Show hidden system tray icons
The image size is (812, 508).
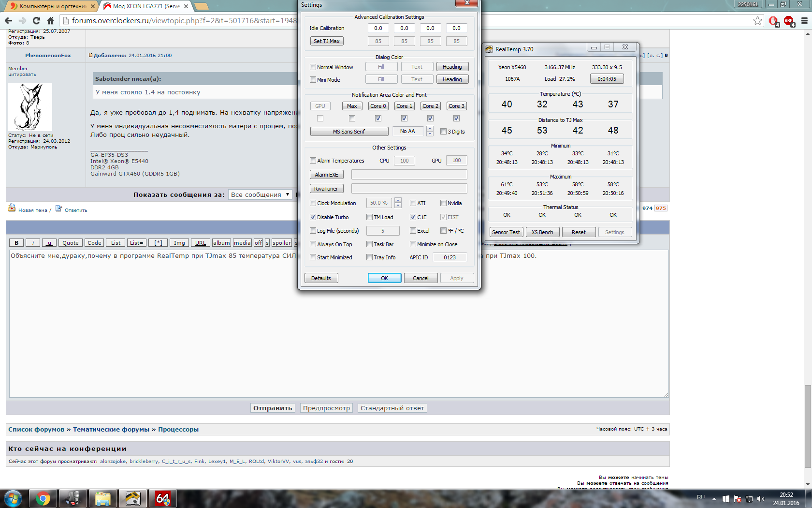[714, 498]
